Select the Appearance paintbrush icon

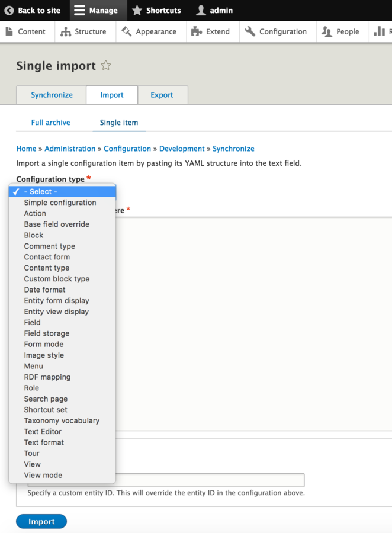126,31
